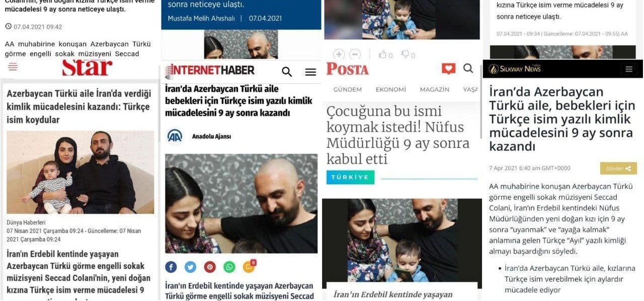
Task: Increase text size with plus icon
Action: 339,54
